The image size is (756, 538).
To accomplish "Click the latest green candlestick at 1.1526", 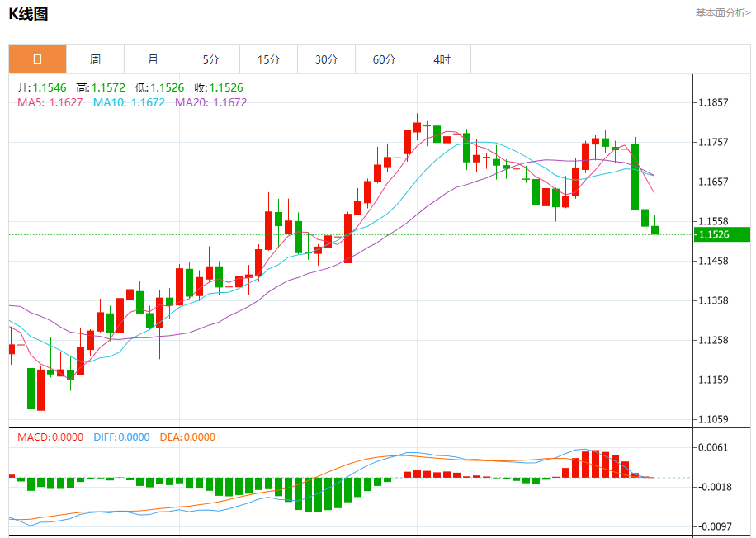I will (x=654, y=230).
